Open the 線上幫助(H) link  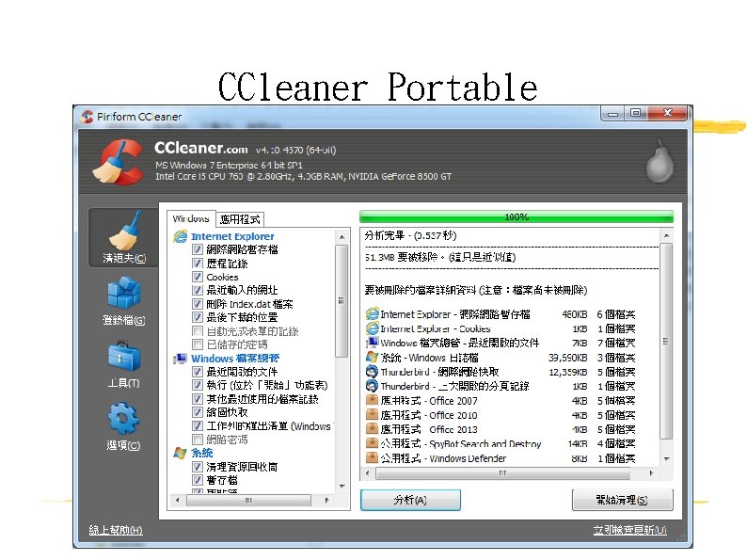pos(116,530)
